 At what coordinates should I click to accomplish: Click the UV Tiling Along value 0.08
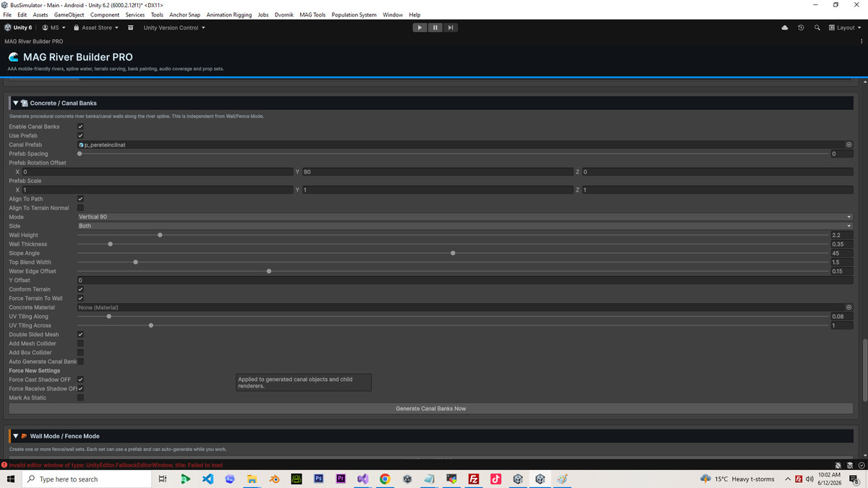pyautogui.click(x=842, y=317)
